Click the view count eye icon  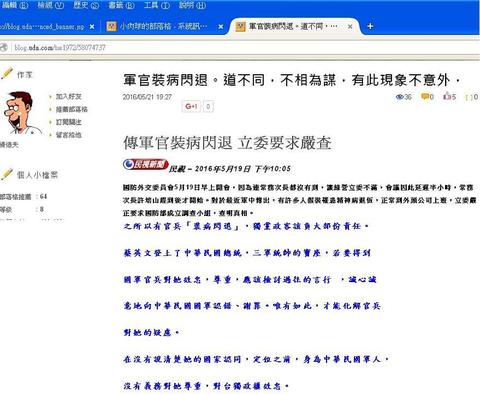[399, 97]
